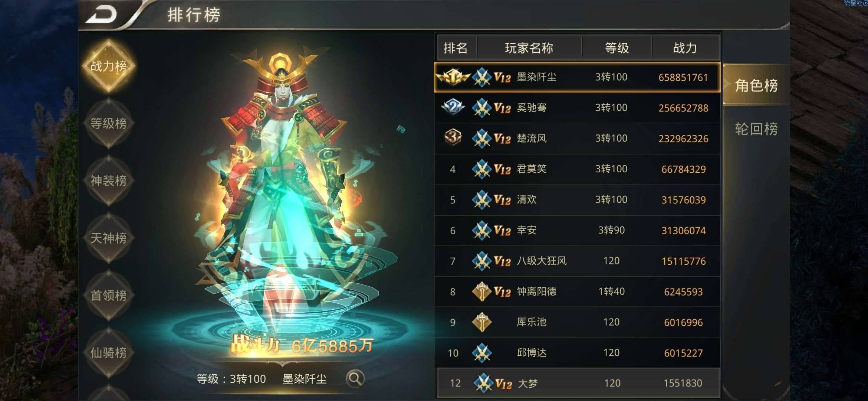Image resolution: width=868 pixels, height=401 pixels.
Task: Switch to the 首领榜 ranking
Action: [109, 296]
